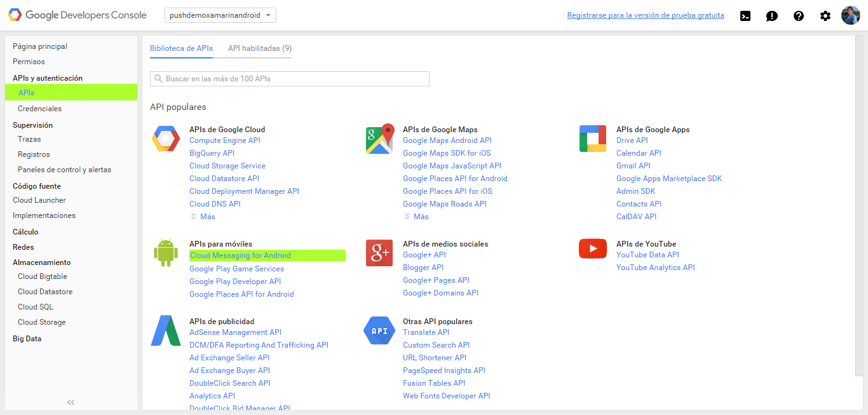The width and height of the screenshot is (868, 415).
Task: Open YouTube Data API link
Action: [648, 255]
